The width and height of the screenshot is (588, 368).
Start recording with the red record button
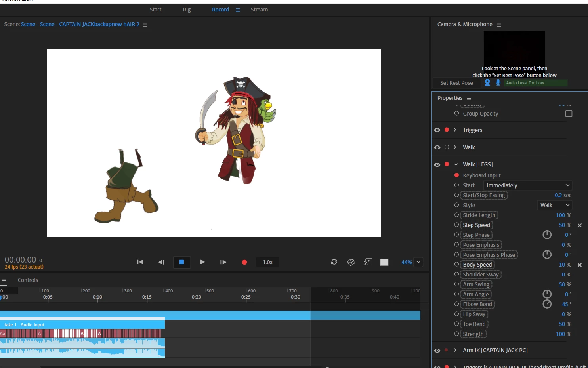[244, 262]
